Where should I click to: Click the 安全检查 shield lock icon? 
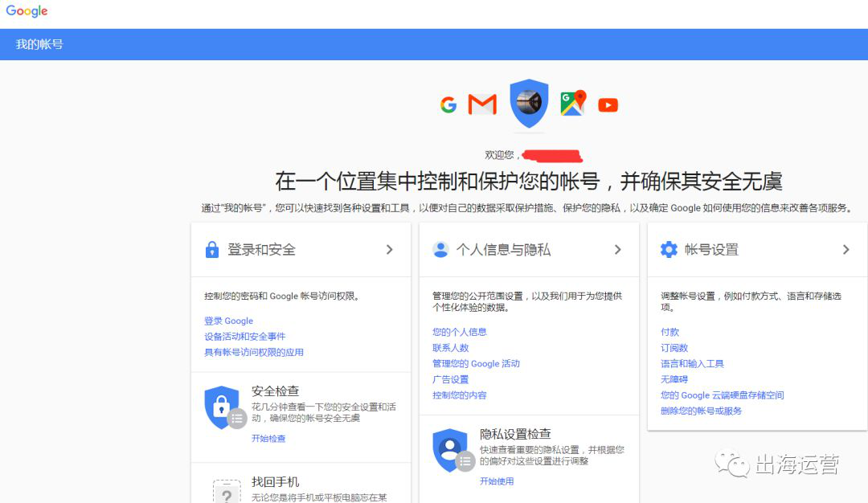(x=223, y=407)
